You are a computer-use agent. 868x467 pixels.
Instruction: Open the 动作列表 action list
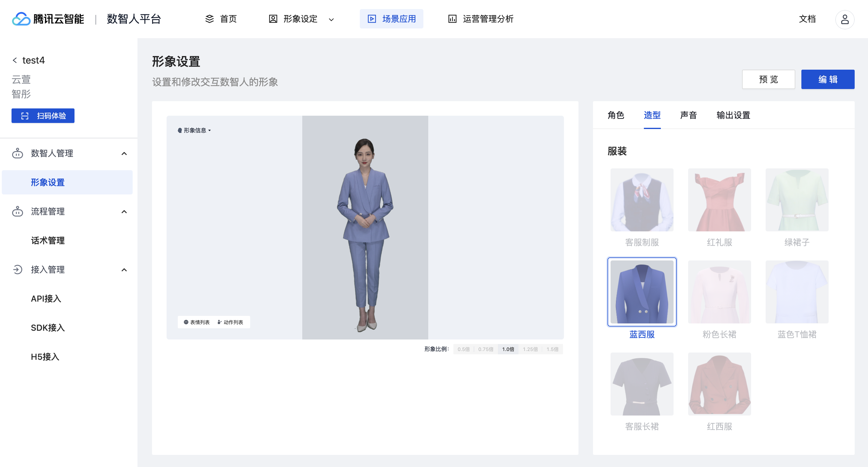click(x=230, y=322)
